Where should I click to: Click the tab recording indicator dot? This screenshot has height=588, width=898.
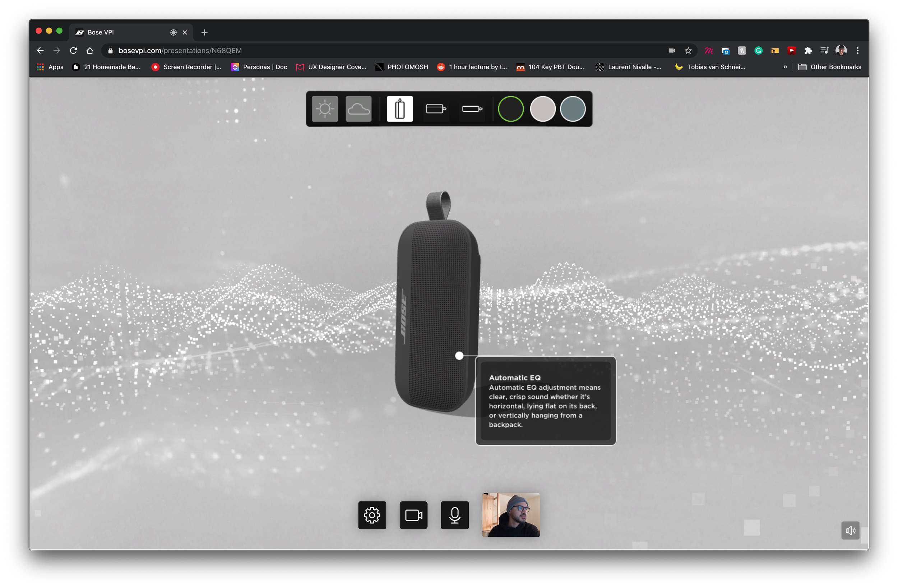[173, 32]
